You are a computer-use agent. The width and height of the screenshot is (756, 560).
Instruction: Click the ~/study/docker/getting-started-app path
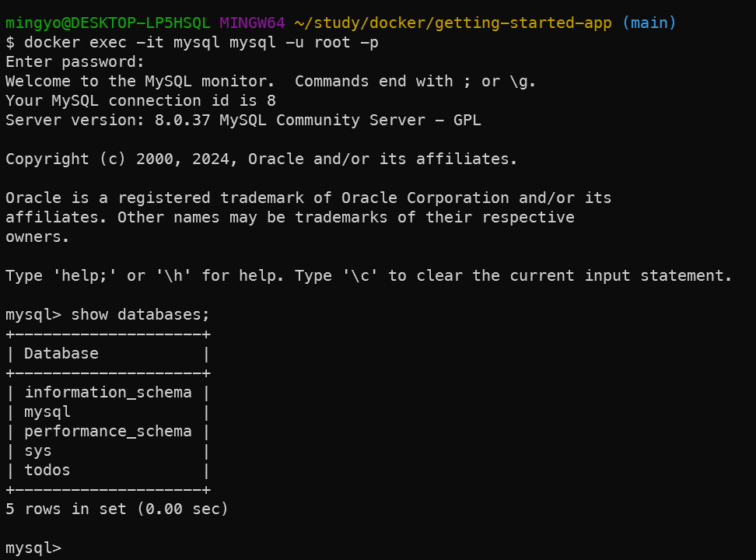[453, 23]
